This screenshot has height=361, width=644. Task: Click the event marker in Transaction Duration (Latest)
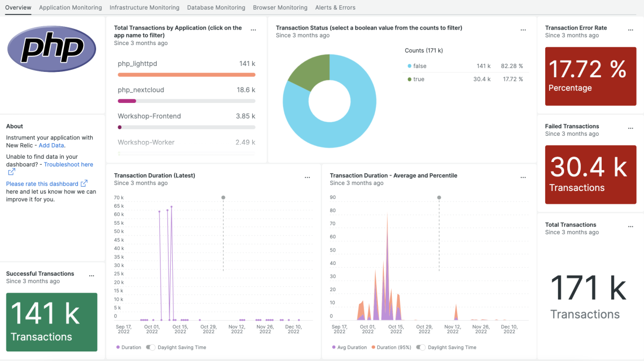[223, 197]
